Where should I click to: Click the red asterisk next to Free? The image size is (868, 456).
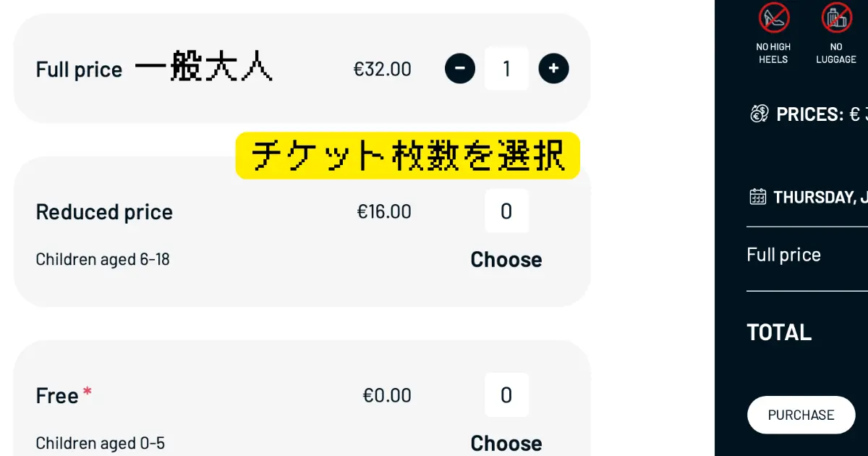coord(88,392)
